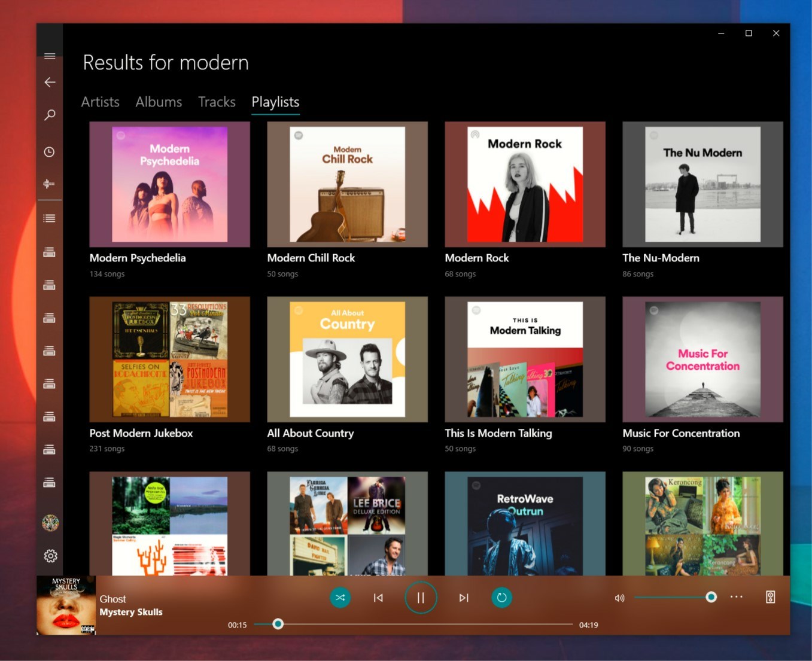Switch to the Tracks tab
This screenshot has width=812, height=661.
pyautogui.click(x=217, y=102)
